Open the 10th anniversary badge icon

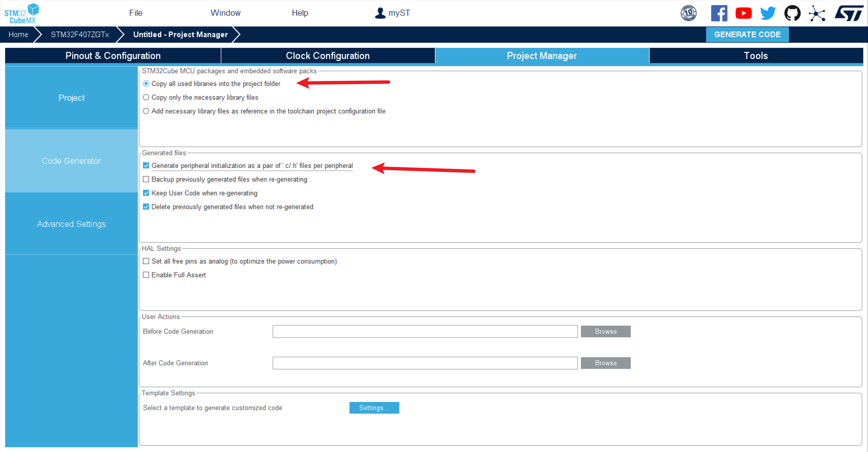point(688,13)
